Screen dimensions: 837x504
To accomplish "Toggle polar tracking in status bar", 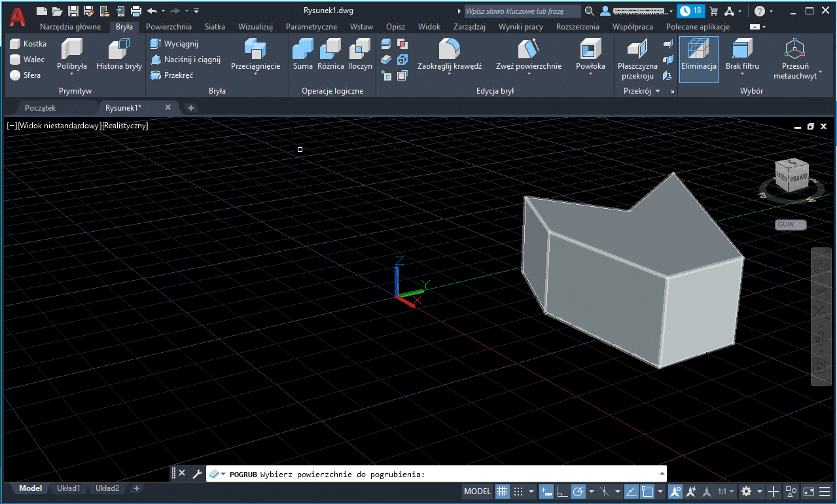I will 579,491.
